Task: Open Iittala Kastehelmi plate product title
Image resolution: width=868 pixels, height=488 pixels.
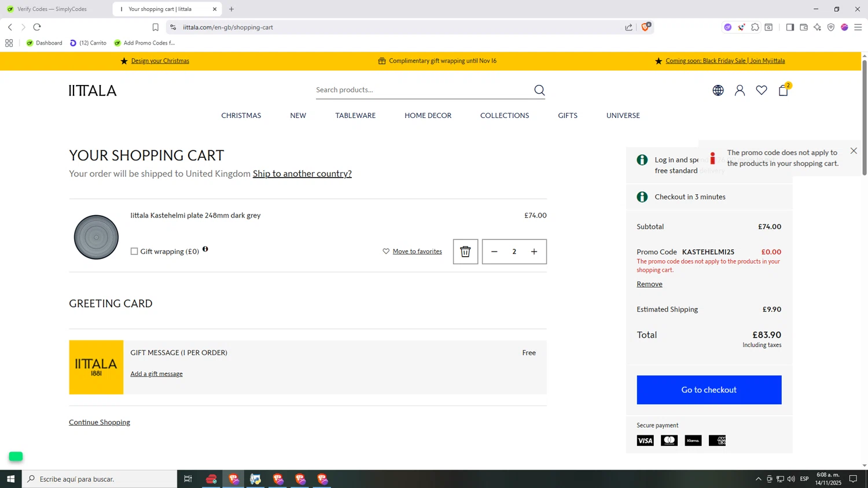Action: click(x=196, y=215)
